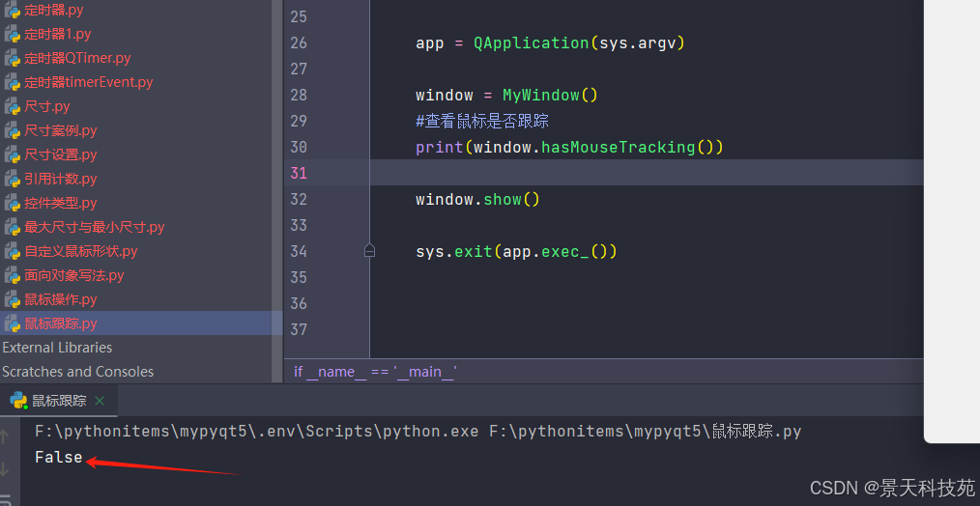Click the comment #查看鼠标是否跟踪
The image size is (980, 506).
(x=482, y=122)
